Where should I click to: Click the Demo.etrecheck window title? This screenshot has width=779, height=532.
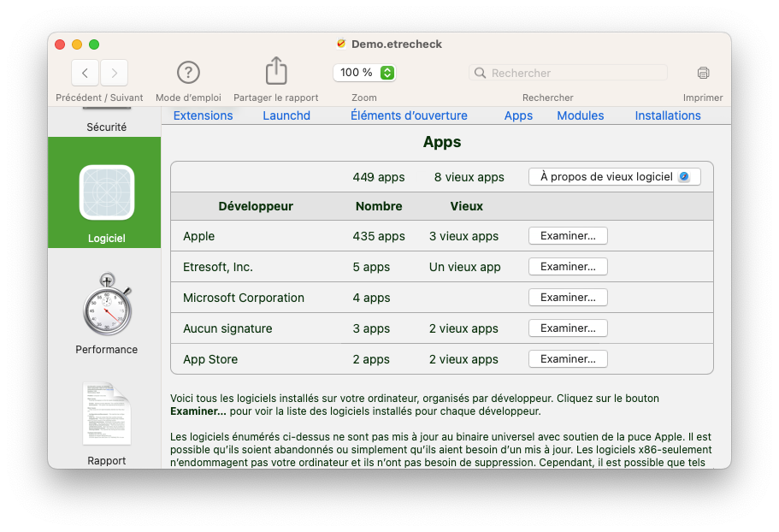pyautogui.click(x=397, y=44)
